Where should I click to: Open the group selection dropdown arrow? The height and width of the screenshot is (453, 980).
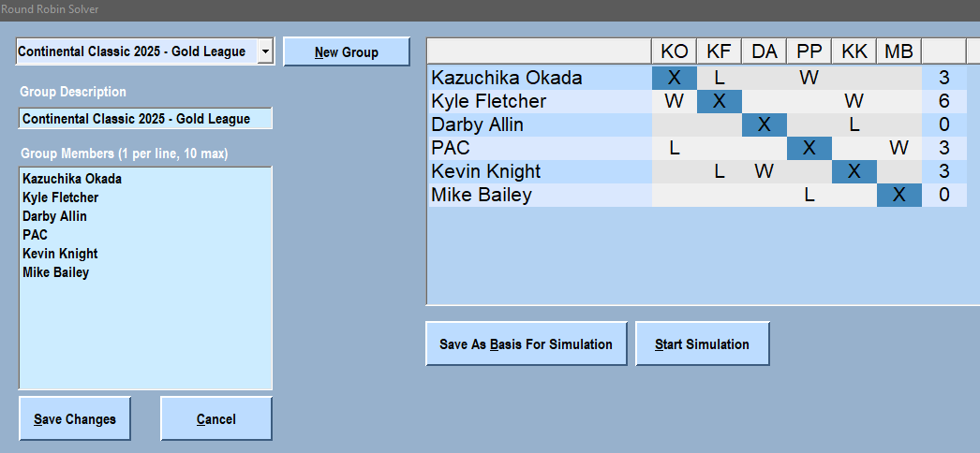coord(265,52)
